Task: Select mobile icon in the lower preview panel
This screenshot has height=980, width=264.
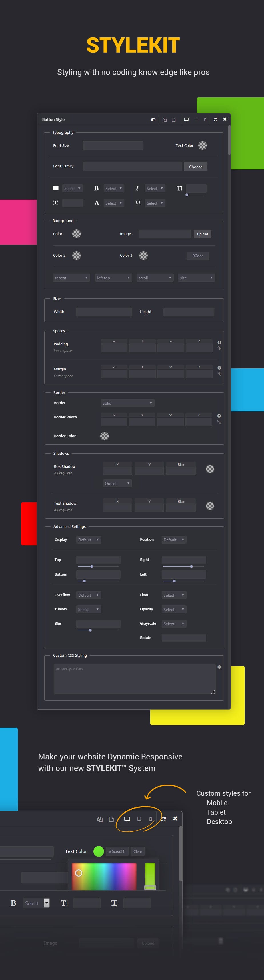Action: pyautogui.click(x=150, y=819)
